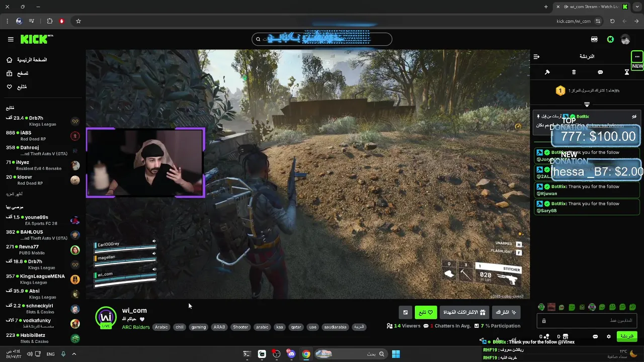Open HabibiBetz Slots & Casino channel
The width and height of the screenshot is (644, 362).
[x=42, y=338]
